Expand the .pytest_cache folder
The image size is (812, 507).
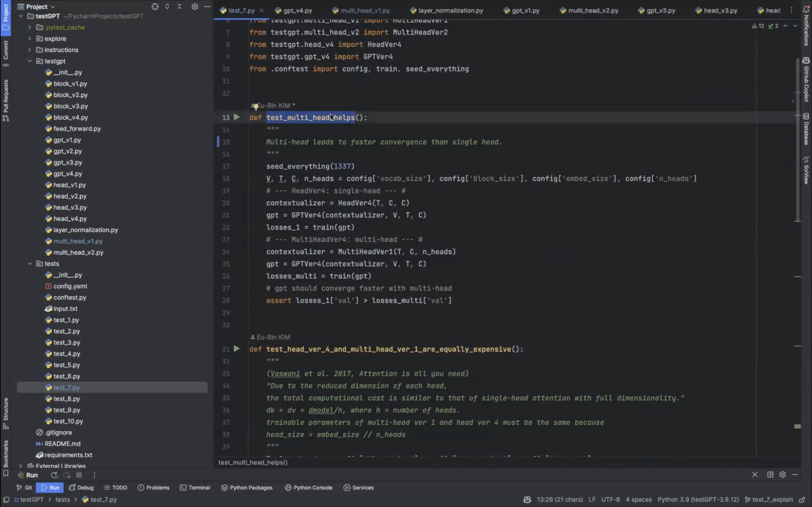tap(29, 27)
